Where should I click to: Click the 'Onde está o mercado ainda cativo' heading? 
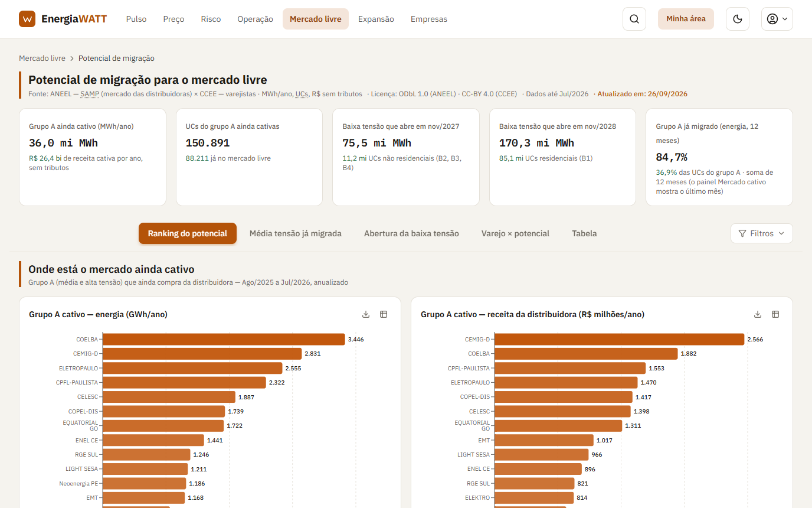(x=112, y=269)
